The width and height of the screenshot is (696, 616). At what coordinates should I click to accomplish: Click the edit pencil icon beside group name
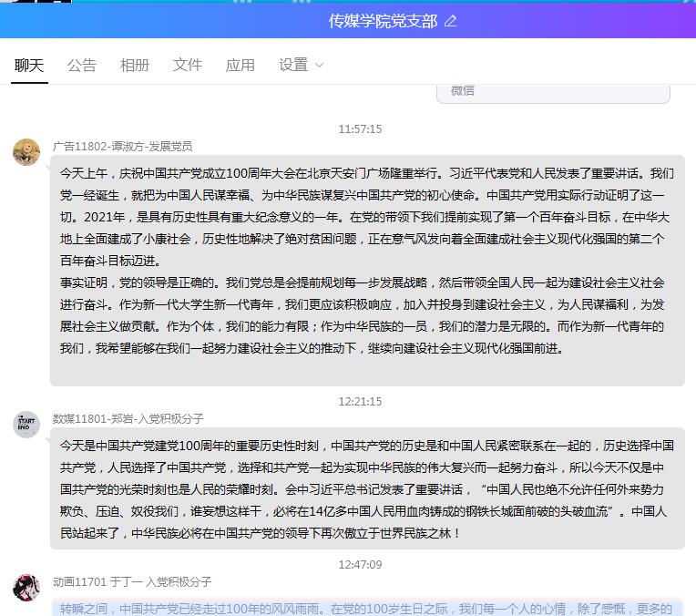[451, 21]
